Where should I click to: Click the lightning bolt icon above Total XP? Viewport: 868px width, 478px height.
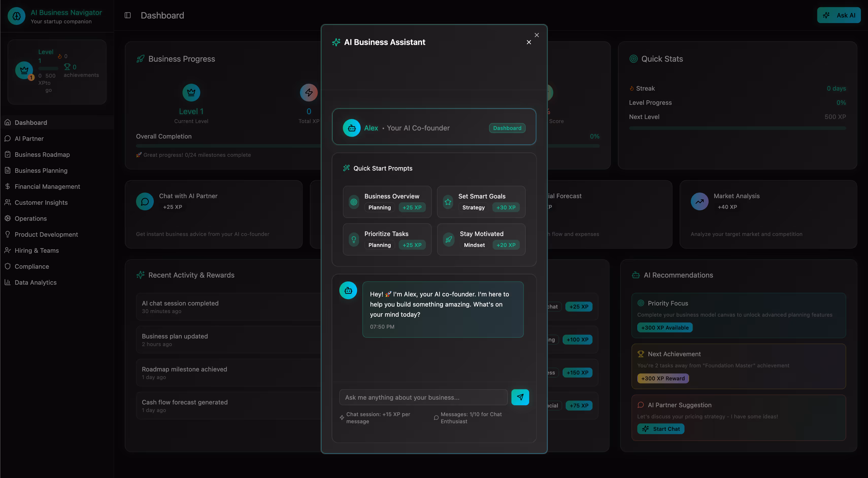[x=309, y=92]
